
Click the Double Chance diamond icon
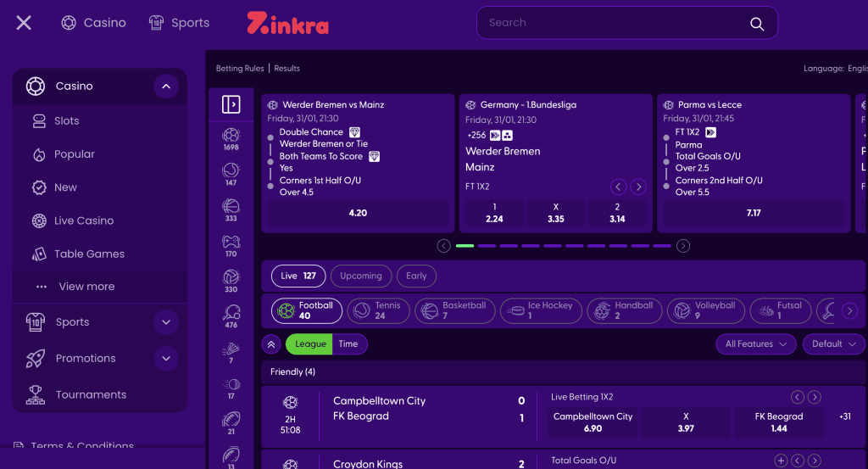click(x=355, y=132)
